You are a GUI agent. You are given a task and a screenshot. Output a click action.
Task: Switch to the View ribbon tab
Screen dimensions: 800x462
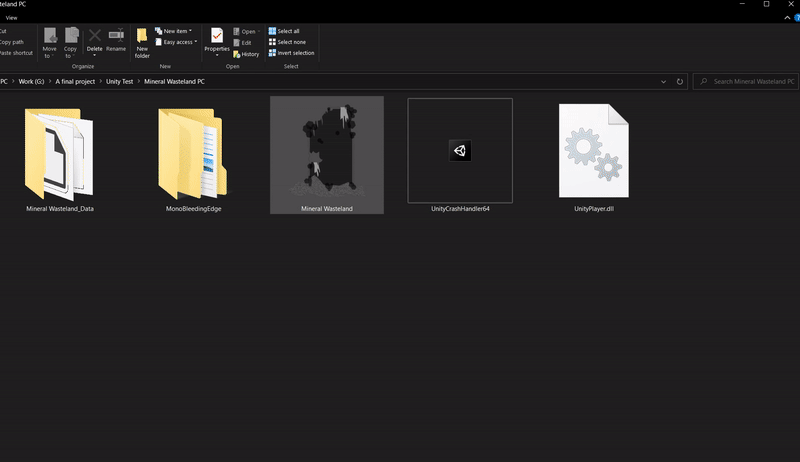point(11,18)
